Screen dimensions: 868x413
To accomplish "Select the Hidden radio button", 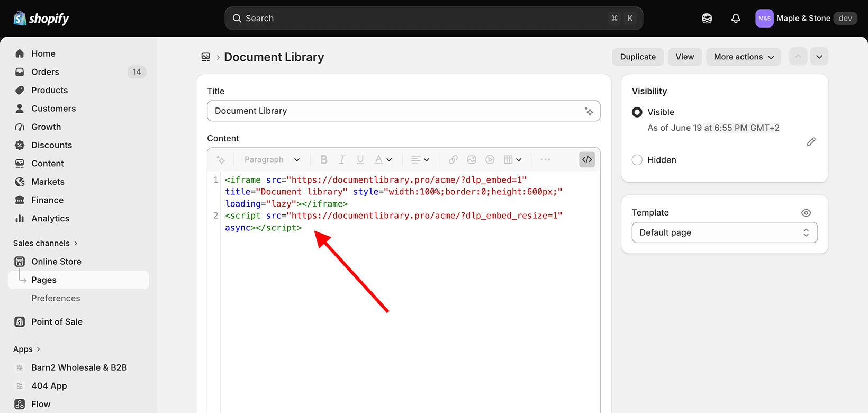I will (x=637, y=160).
